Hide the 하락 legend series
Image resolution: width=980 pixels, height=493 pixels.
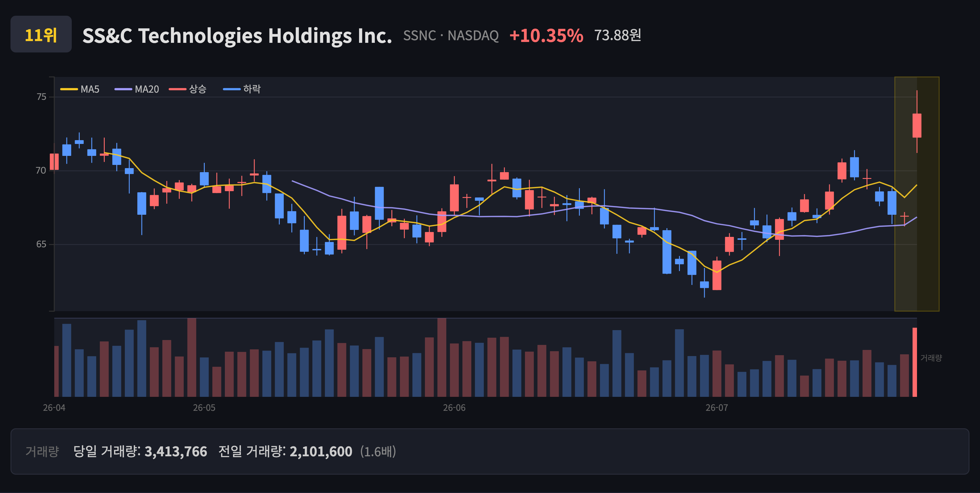click(x=242, y=89)
